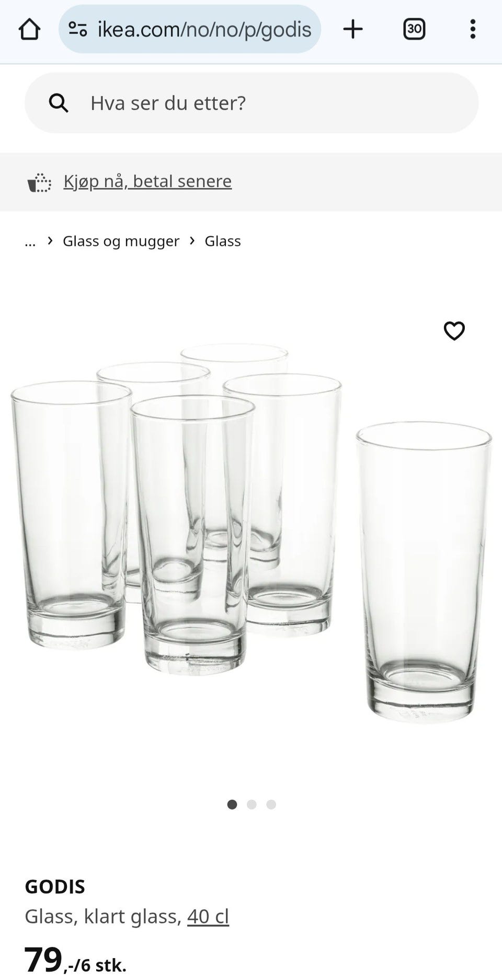The image size is (502, 980).
Task: Open the browser three-dot menu
Action: [x=473, y=29]
